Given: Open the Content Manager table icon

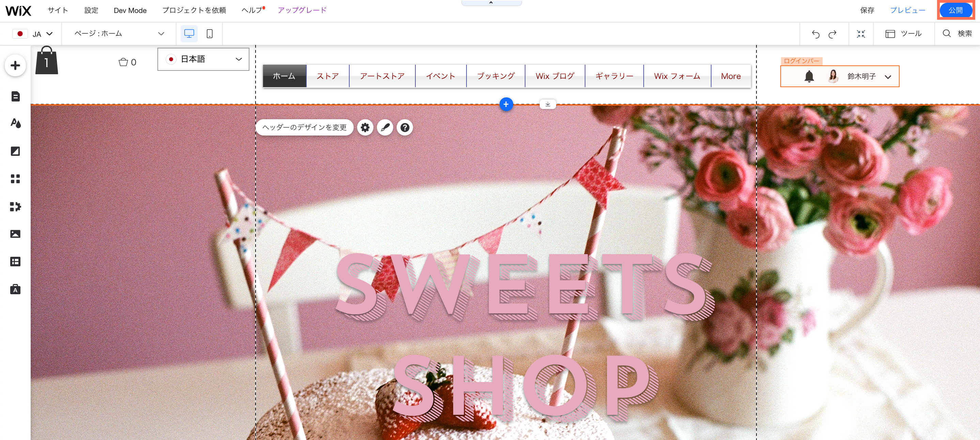Looking at the screenshot, I should coord(15,262).
